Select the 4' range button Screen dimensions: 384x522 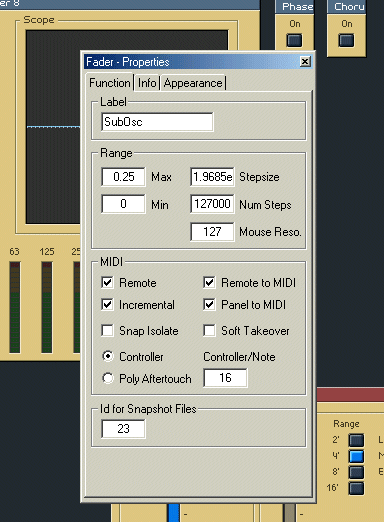[356, 456]
